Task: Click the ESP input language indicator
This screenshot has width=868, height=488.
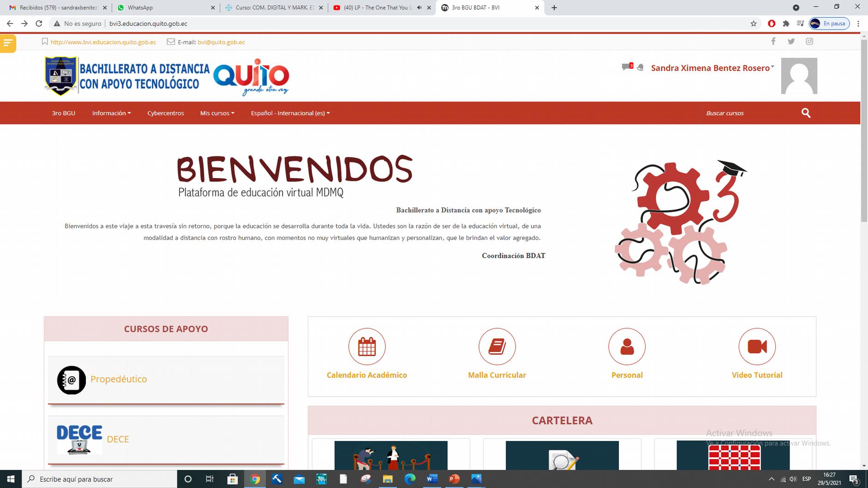Action: tap(807, 479)
